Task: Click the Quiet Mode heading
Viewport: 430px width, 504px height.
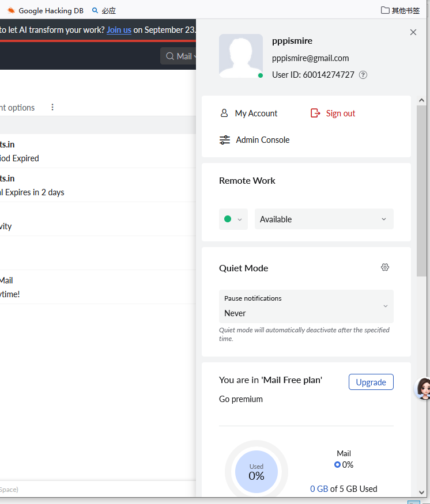Action: coord(243,268)
